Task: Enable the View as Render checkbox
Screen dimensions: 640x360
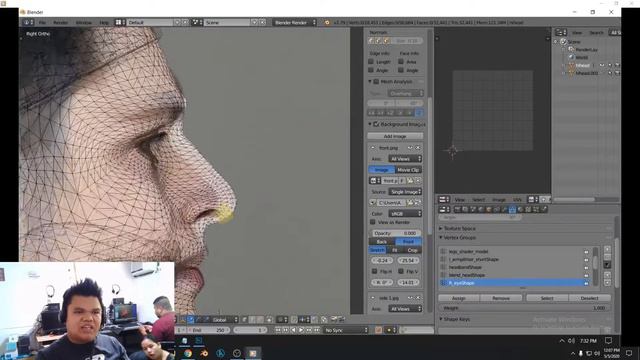Action: coord(373,222)
